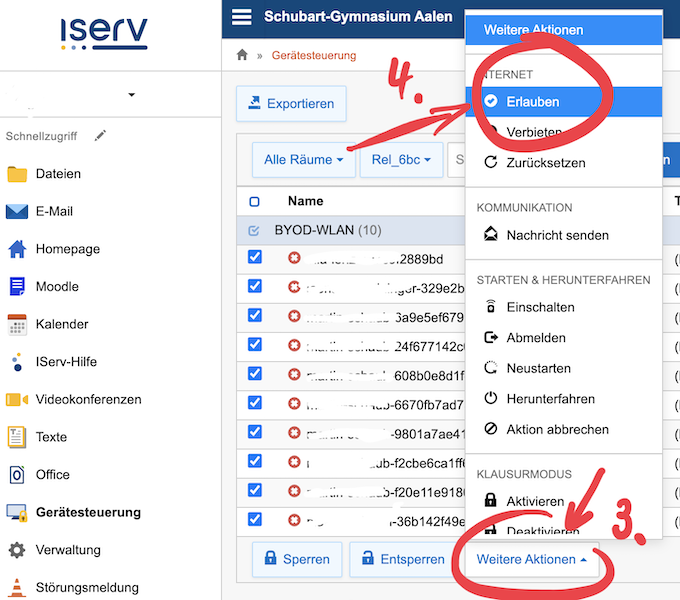The height and width of the screenshot is (600, 680).
Task: Edit Schnellzugriff with the pencil icon
Action: [100, 136]
